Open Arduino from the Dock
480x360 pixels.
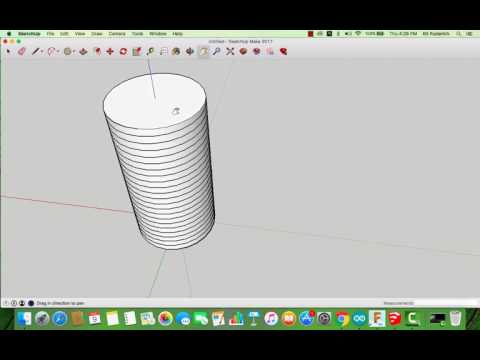(x=359, y=319)
